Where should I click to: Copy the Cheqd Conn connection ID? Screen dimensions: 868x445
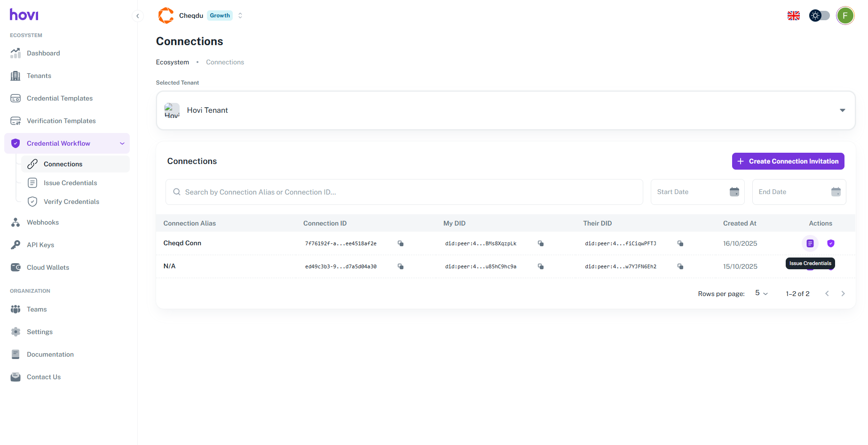click(401, 243)
